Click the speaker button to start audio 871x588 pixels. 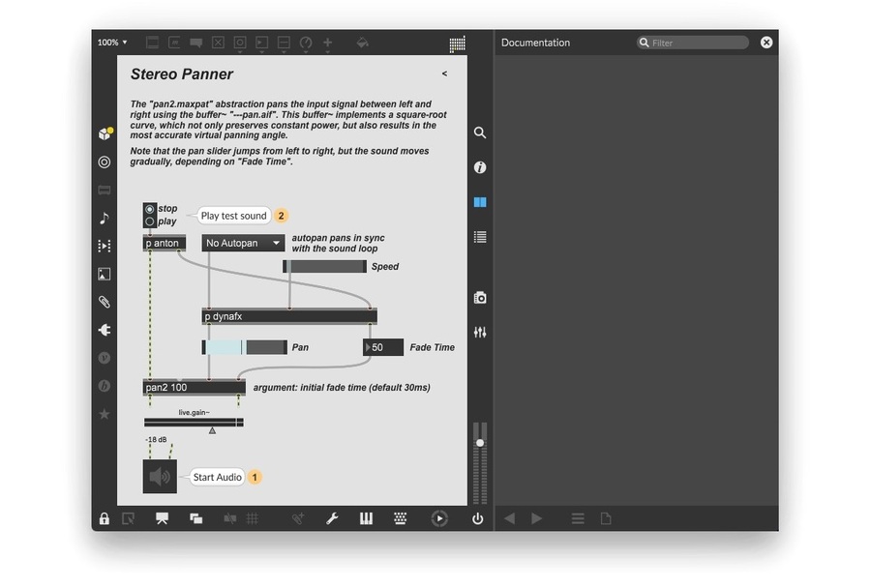(160, 477)
